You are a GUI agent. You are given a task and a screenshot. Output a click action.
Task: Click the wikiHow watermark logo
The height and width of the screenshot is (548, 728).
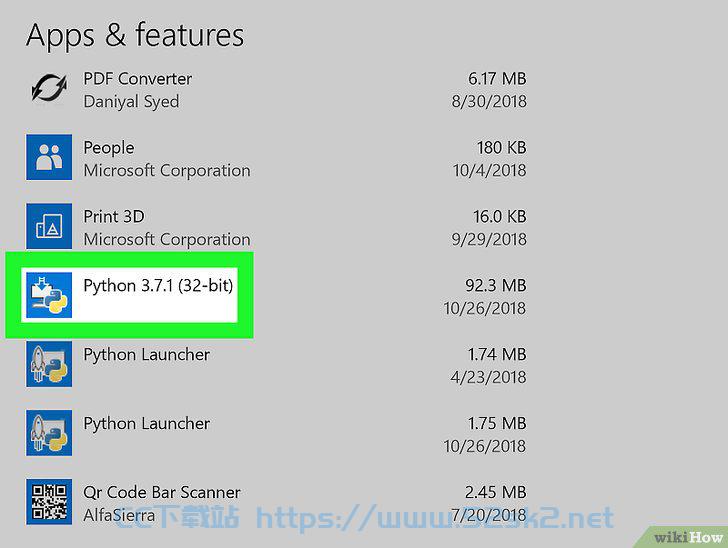(x=688, y=537)
